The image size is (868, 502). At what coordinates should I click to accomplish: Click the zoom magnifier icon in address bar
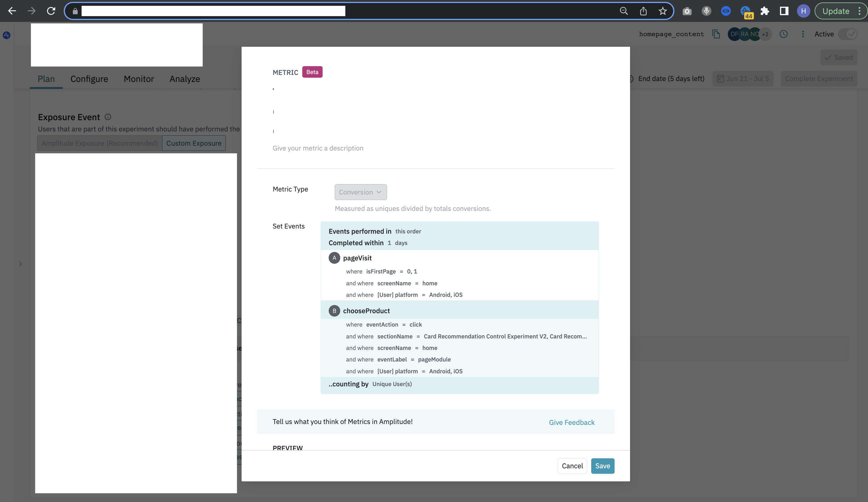coord(624,11)
